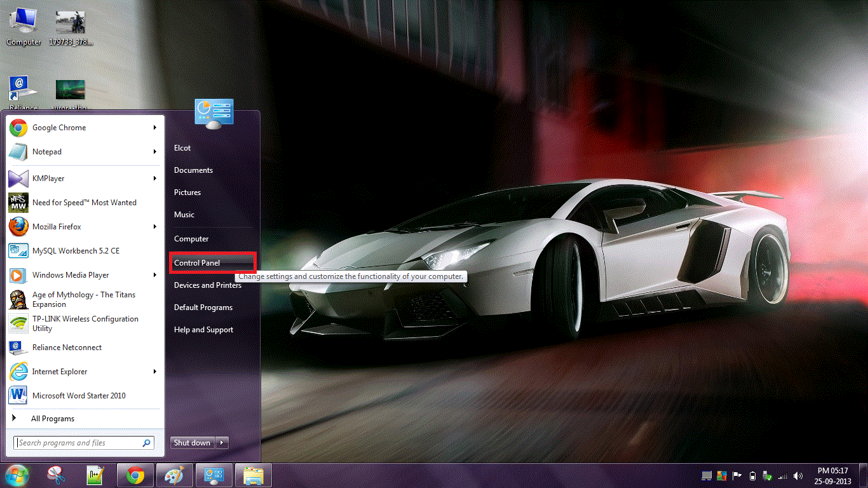Click the Shut down button
Viewport: 868px width, 488px height.
[x=193, y=443]
